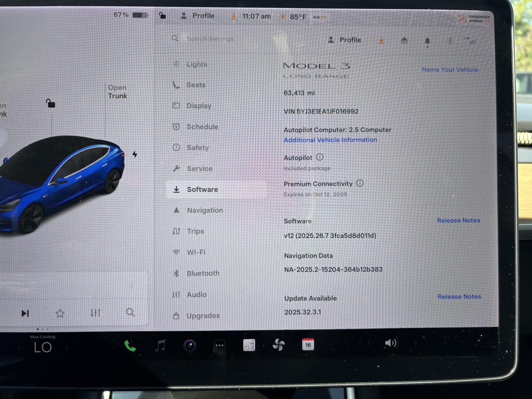Tap the VIN 5YJ3E1EA1JF016992 text
The height and width of the screenshot is (399, 532).
coord(321,111)
